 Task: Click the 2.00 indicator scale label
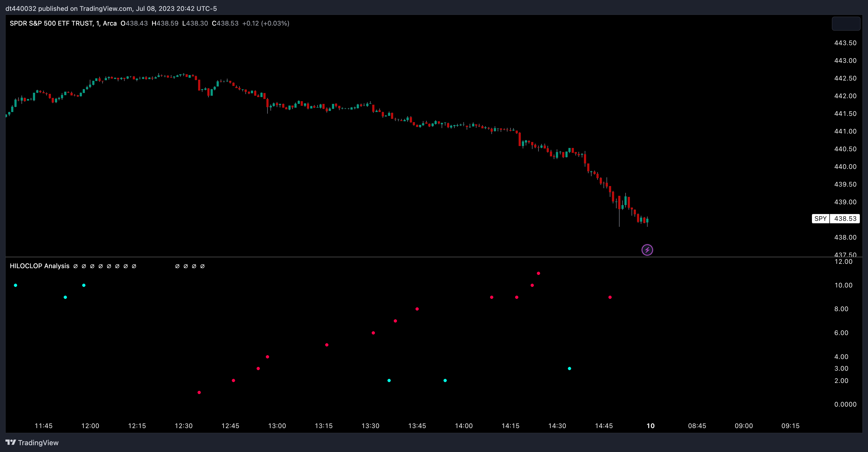pos(841,380)
